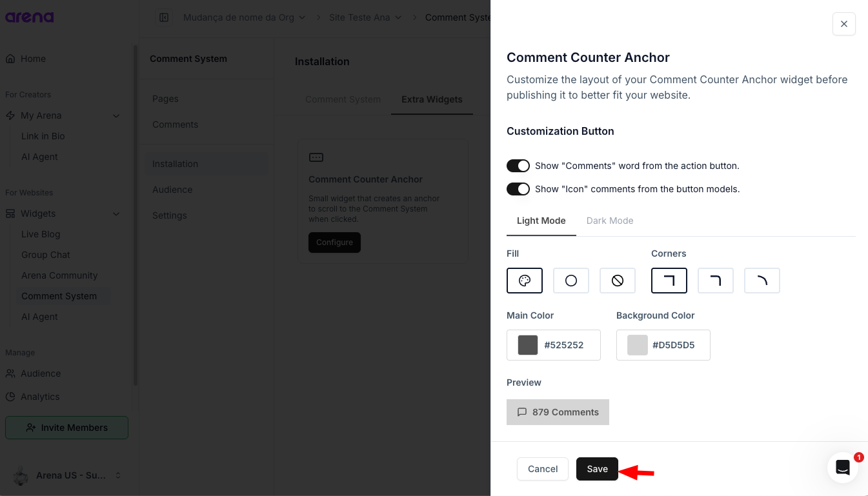The width and height of the screenshot is (868, 496).
Task: Pick the square corners style
Action: pos(669,281)
